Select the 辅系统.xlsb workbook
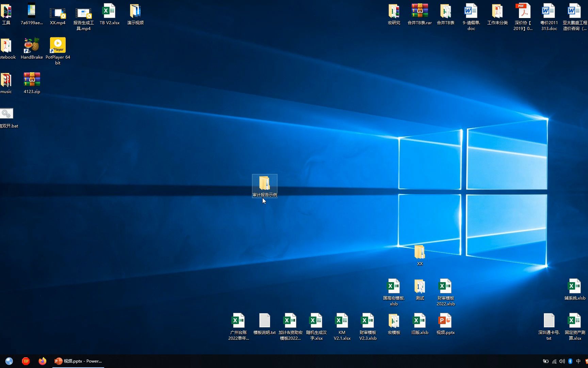Image resolution: width=588 pixels, height=368 pixels. point(575,290)
